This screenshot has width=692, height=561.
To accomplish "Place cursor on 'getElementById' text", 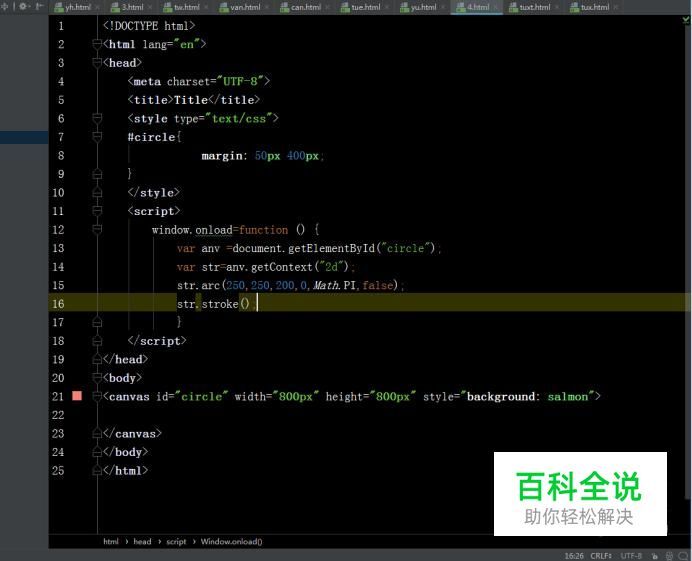I will pos(331,248).
